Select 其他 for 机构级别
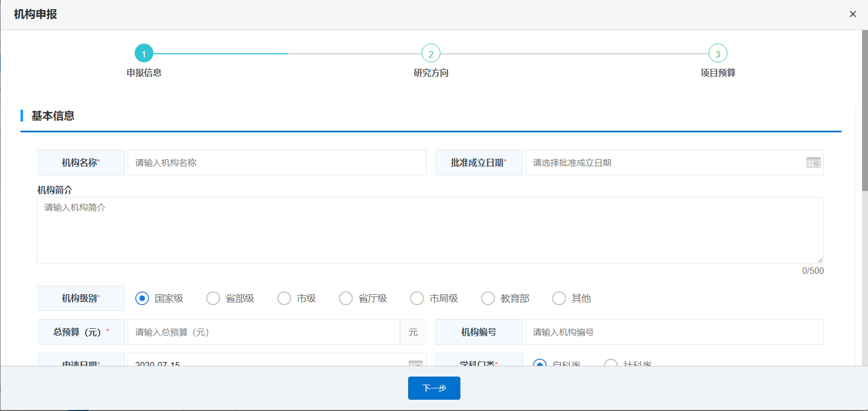This screenshot has width=868, height=411. tap(559, 298)
